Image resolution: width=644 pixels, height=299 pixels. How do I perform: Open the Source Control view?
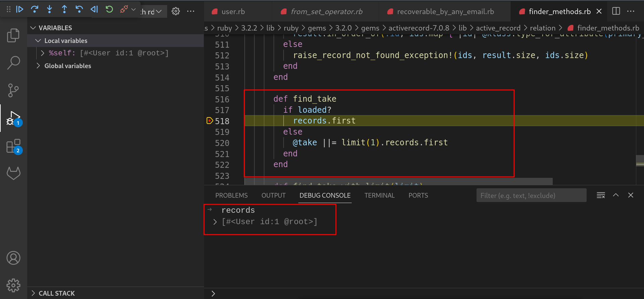click(x=13, y=90)
